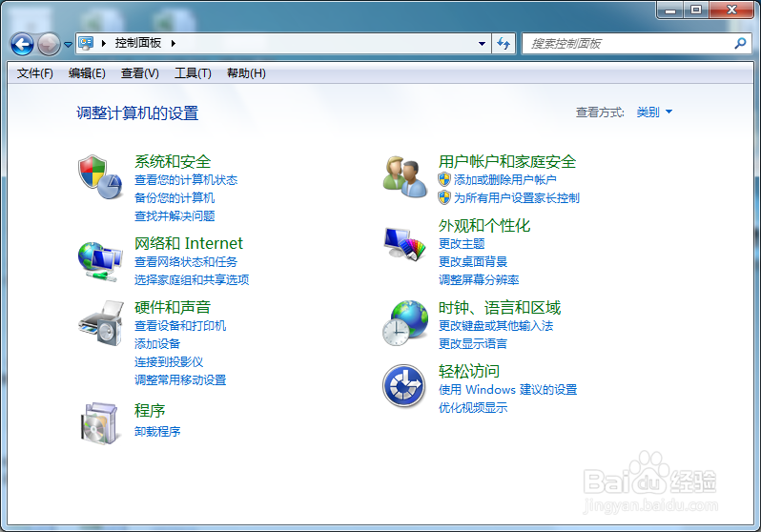The image size is (761, 532).
Task: Open the 文件(F) menu
Action: pos(35,73)
